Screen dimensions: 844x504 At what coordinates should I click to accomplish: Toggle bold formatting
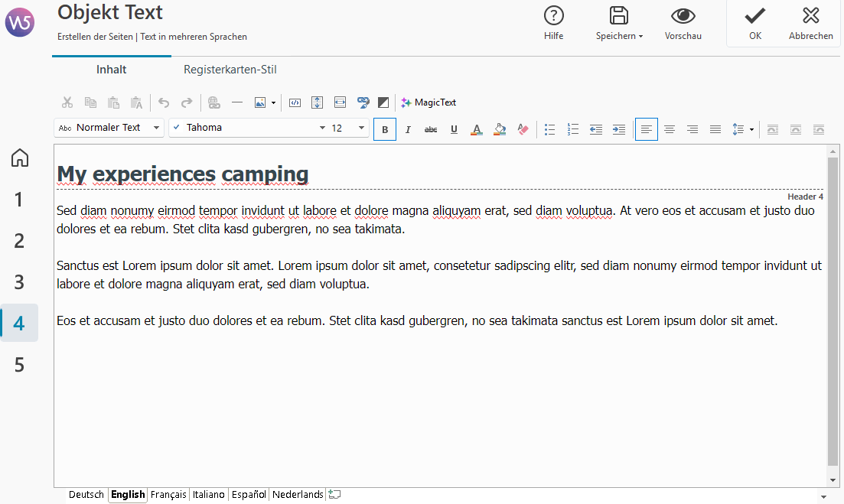click(x=385, y=129)
